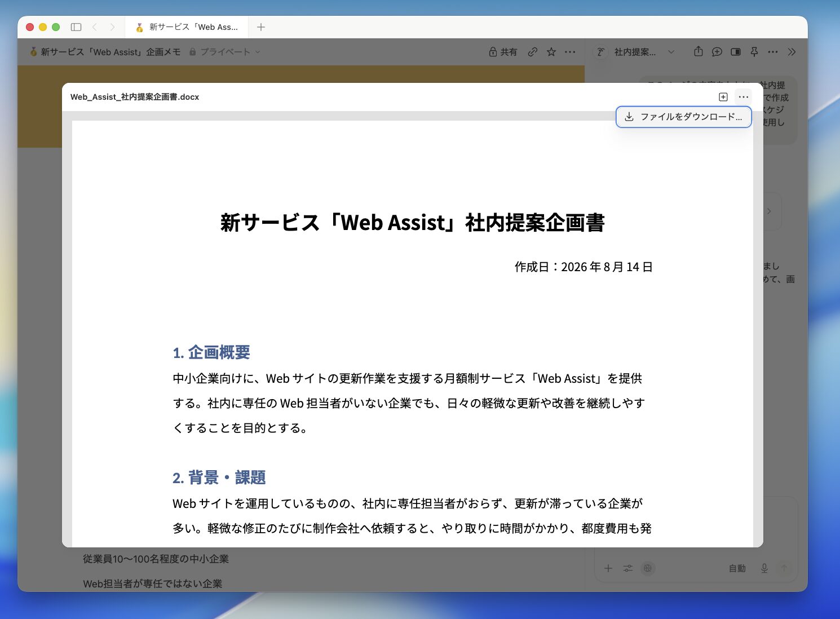
Task: Click the line starting する。社内に専任のWeb担当者
Action: pyautogui.click(x=409, y=403)
